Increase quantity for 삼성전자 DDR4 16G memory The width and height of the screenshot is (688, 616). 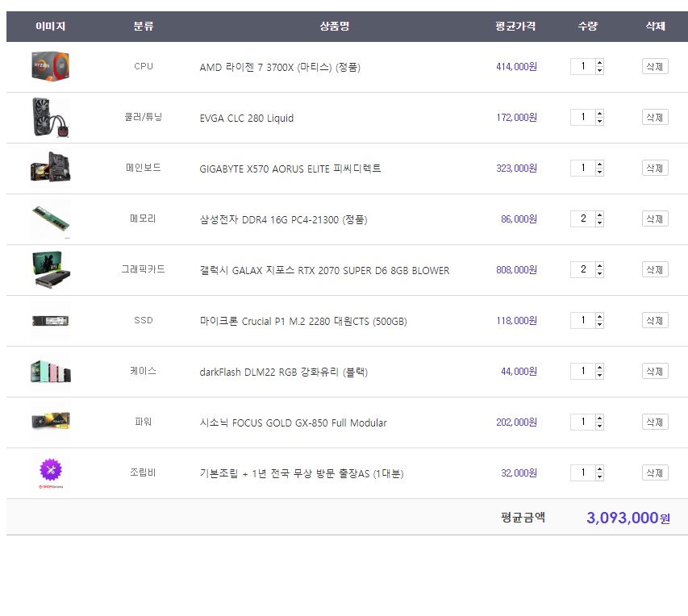click(x=599, y=215)
